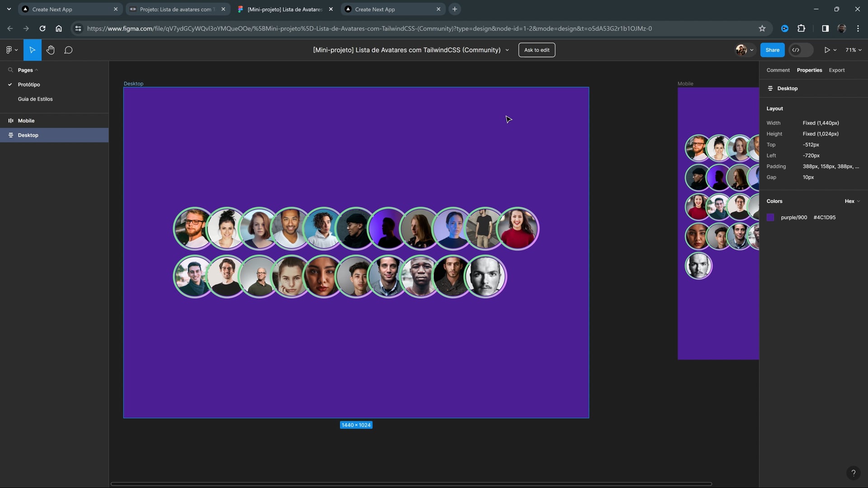This screenshot has width=868, height=488.
Task: Open the Figma help question mark
Action: coord(853,473)
